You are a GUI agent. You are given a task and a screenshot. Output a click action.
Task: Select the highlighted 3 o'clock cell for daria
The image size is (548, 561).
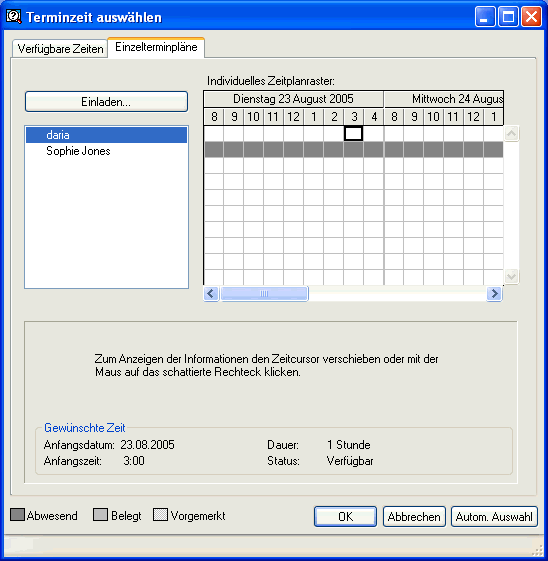pyautogui.click(x=353, y=133)
